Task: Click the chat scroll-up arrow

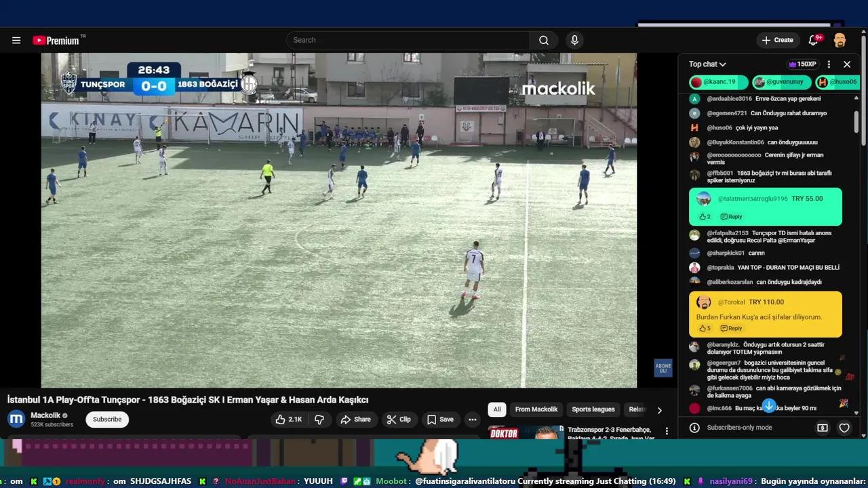Action: (x=856, y=98)
